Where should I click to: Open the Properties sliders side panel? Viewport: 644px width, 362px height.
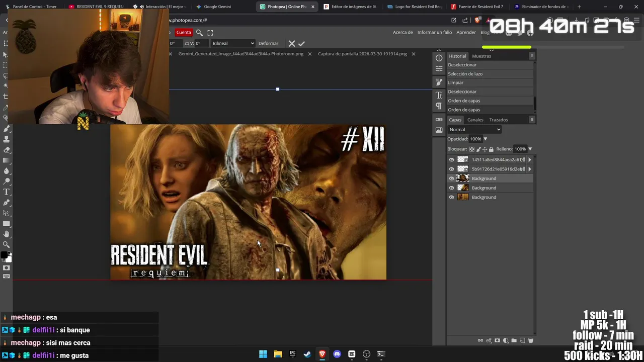(x=439, y=69)
